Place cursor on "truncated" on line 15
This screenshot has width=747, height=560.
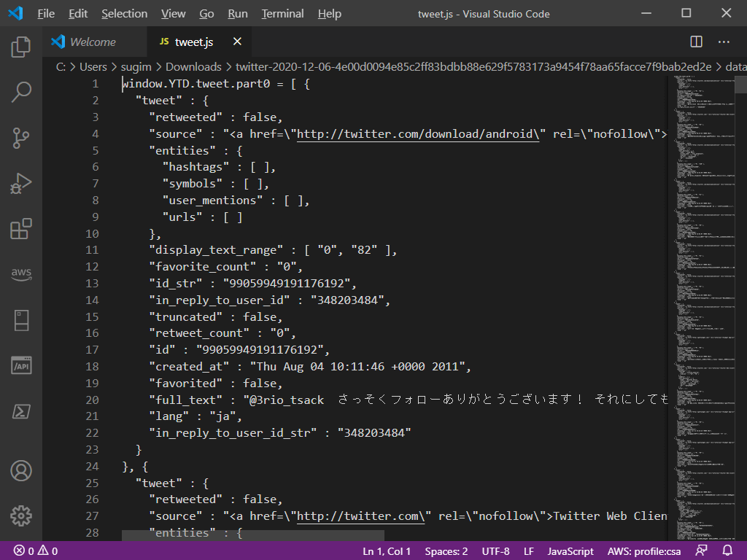(x=186, y=317)
